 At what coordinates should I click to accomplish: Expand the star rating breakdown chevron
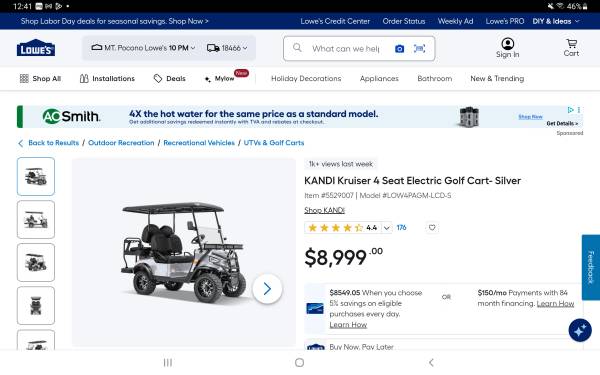pos(387,228)
